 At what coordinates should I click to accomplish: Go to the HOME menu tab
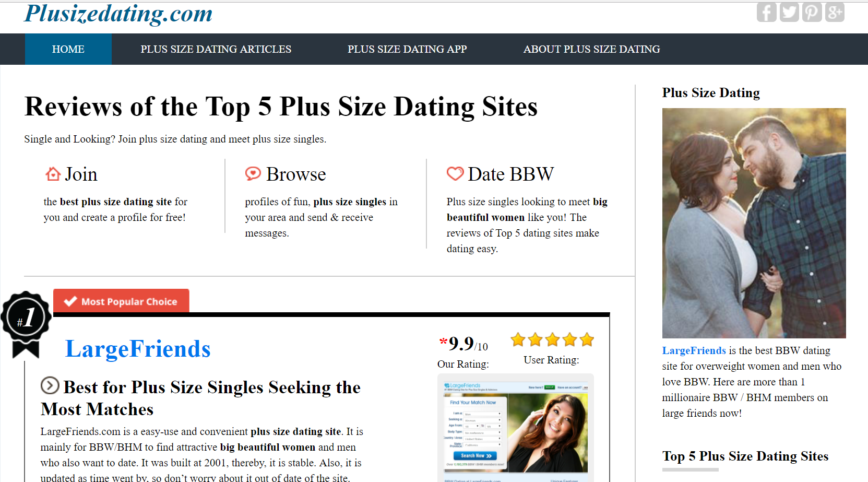pyautogui.click(x=68, y=49)
